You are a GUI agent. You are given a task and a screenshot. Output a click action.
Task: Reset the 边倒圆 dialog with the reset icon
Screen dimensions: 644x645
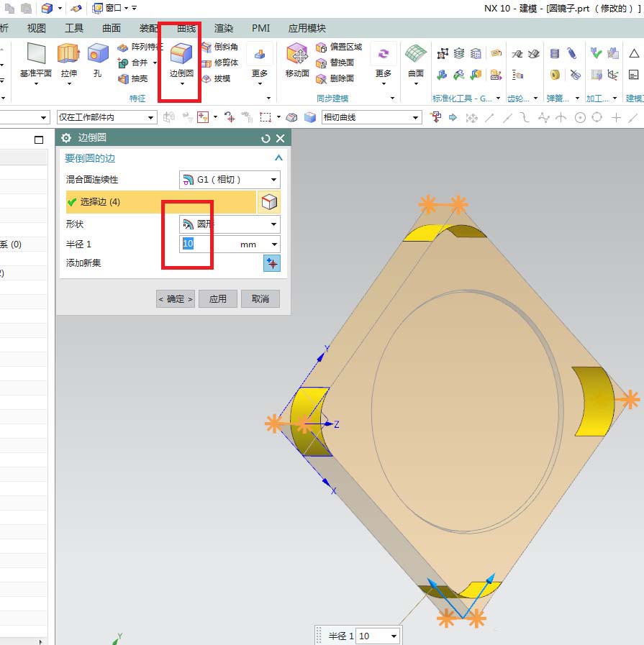(266, 139)
